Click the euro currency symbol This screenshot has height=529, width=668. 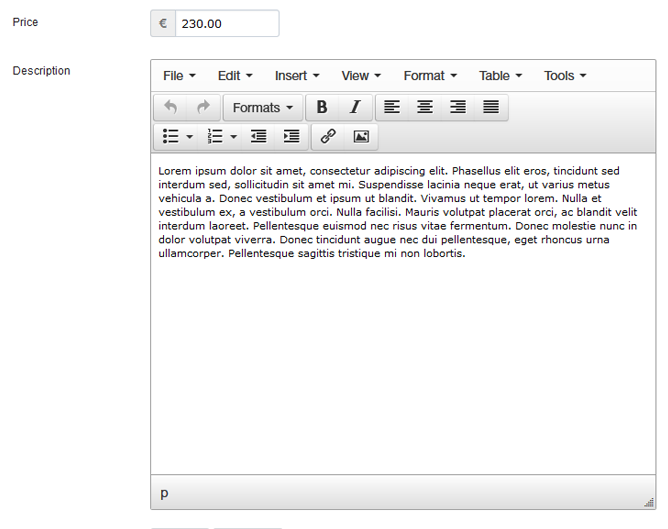pyautogui.click(x=163, y=23)
